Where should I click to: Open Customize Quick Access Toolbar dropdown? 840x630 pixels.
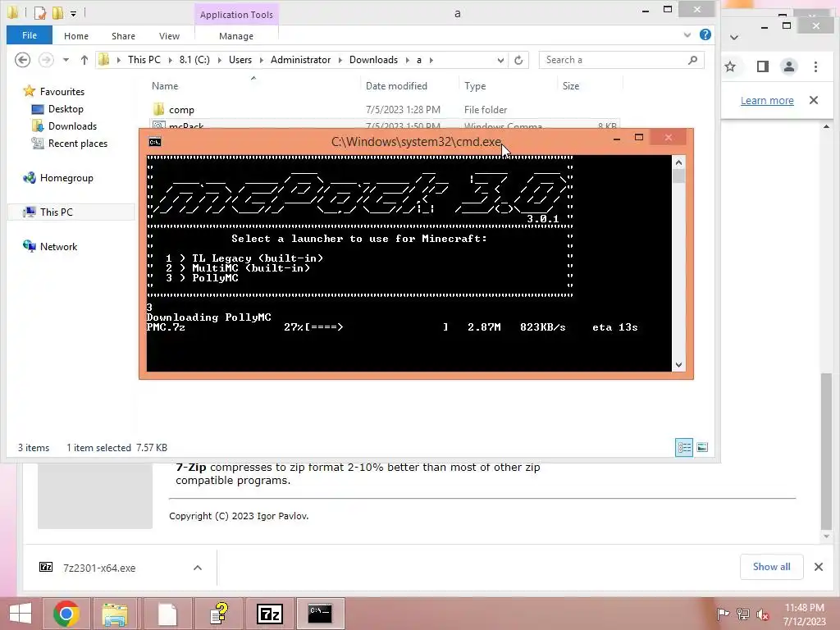(73, 13)
